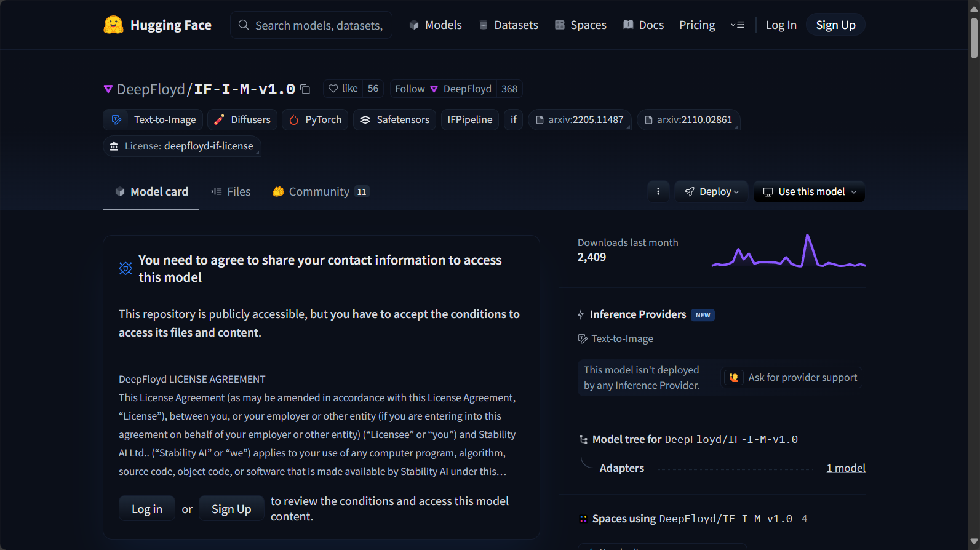980x550 pixels.
Task: Click the DeepFloyd organization triangle icon
Action: pyautogui.click(x=108, y=89)
